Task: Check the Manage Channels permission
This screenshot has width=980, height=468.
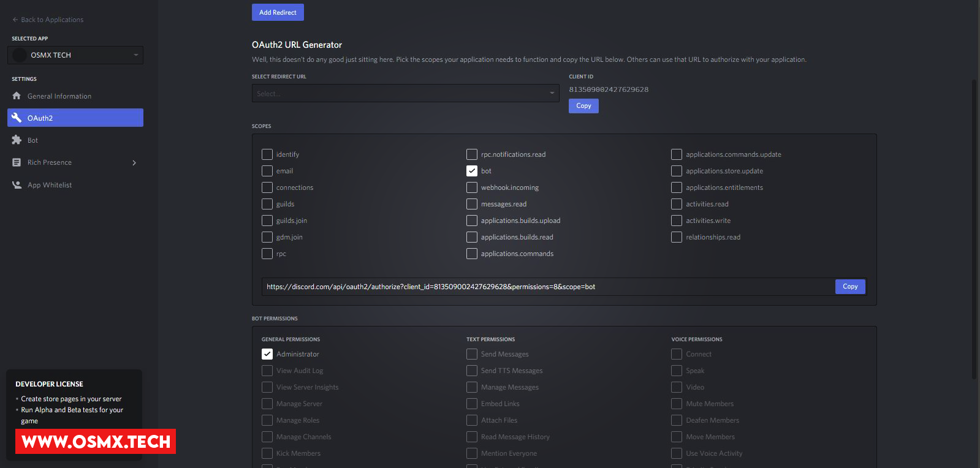Action: (267, 437)
